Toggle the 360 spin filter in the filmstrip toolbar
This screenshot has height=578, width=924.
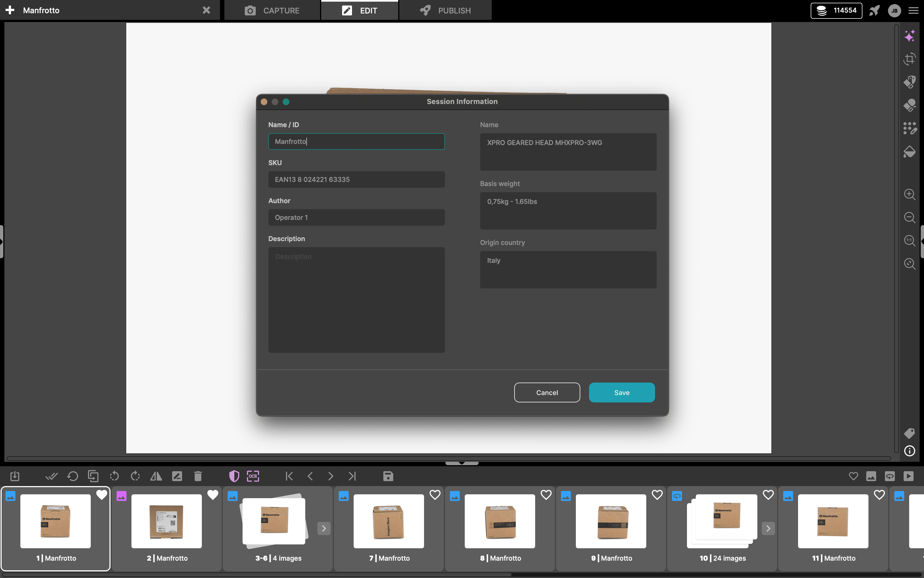tap(890, 476)
